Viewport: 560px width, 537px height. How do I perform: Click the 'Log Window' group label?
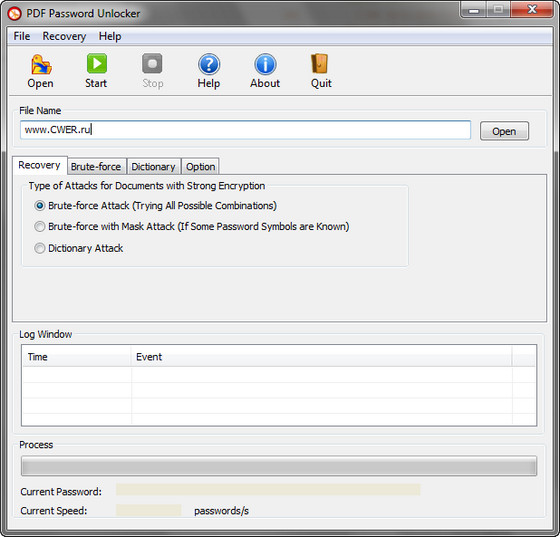[45, 334]
